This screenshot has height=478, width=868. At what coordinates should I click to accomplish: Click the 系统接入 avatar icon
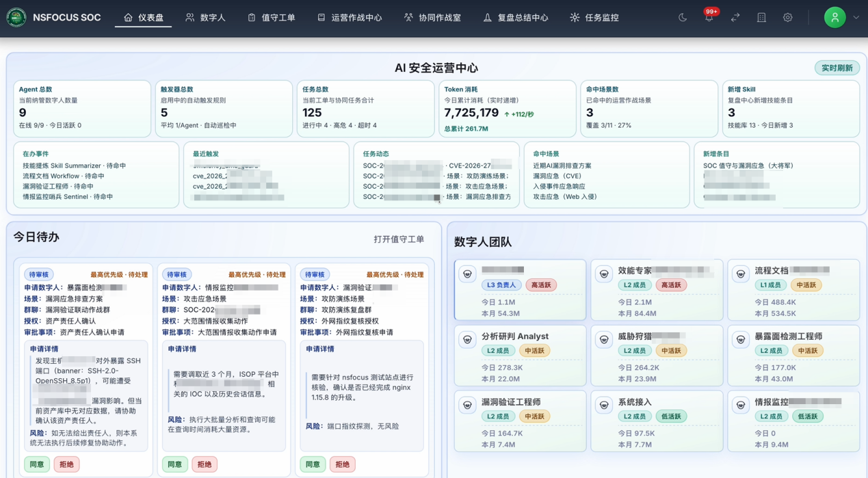coord(604,406)
